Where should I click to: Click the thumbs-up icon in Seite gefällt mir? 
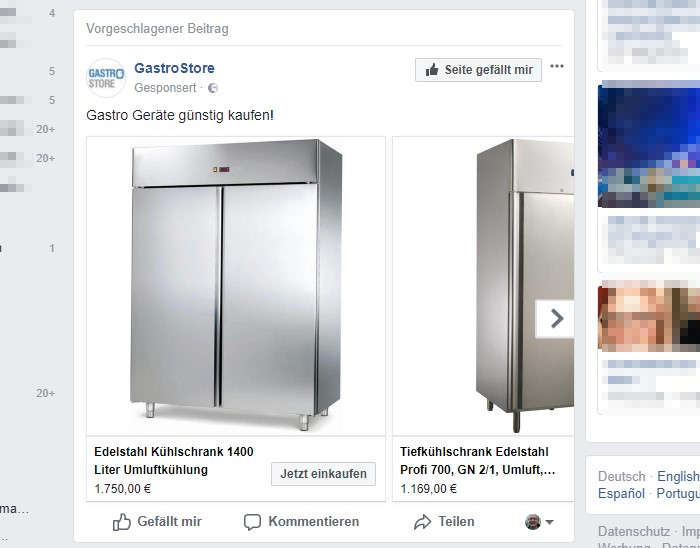(432, 70)
